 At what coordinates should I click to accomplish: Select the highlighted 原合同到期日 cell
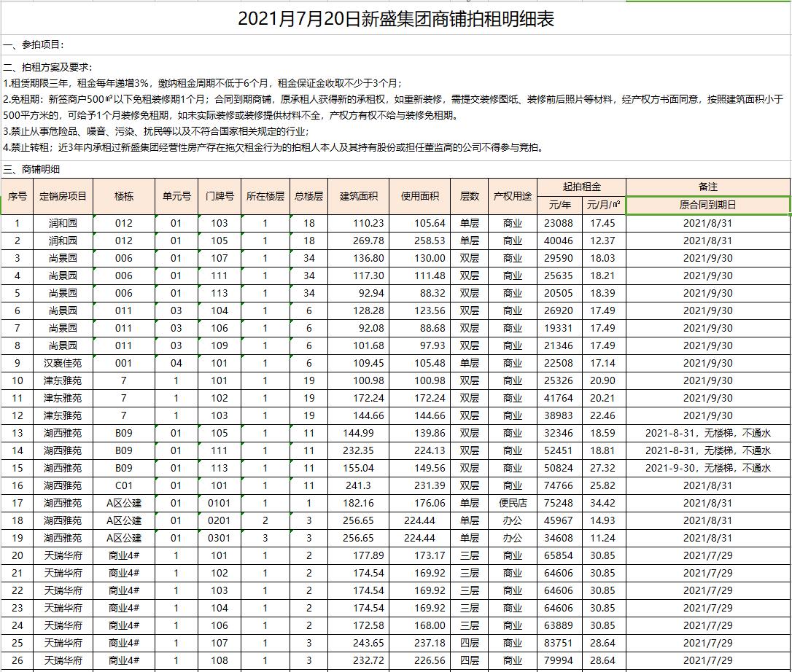pos(707,205)
